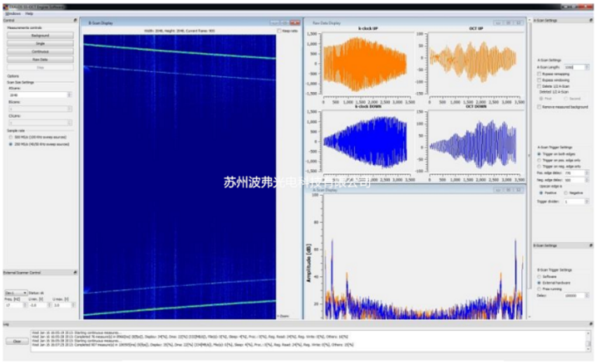Maximize the Raw Data Display subwindow
Image resolution: width=596 pixels, height=364 pixels.
[508, 23]
